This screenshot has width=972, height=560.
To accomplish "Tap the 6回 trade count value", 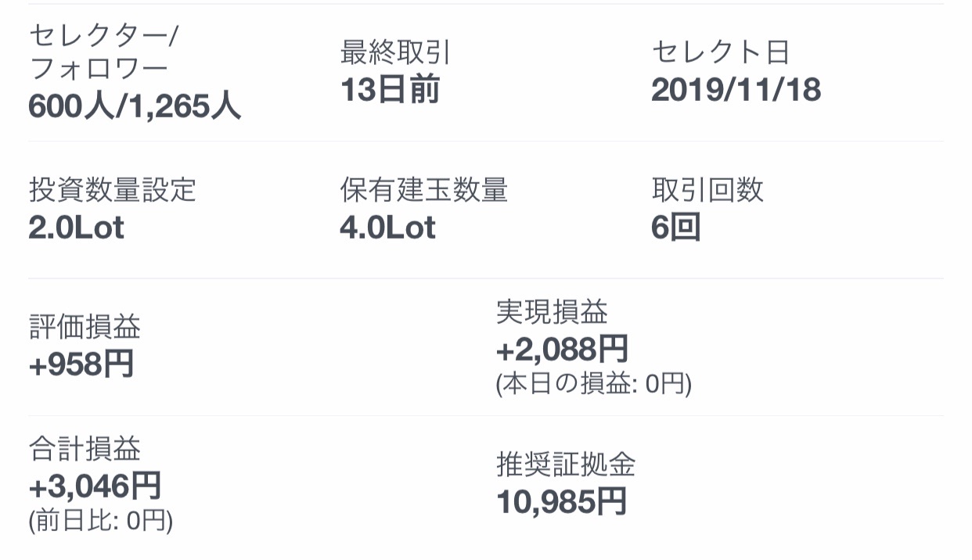I will (675, 228).
